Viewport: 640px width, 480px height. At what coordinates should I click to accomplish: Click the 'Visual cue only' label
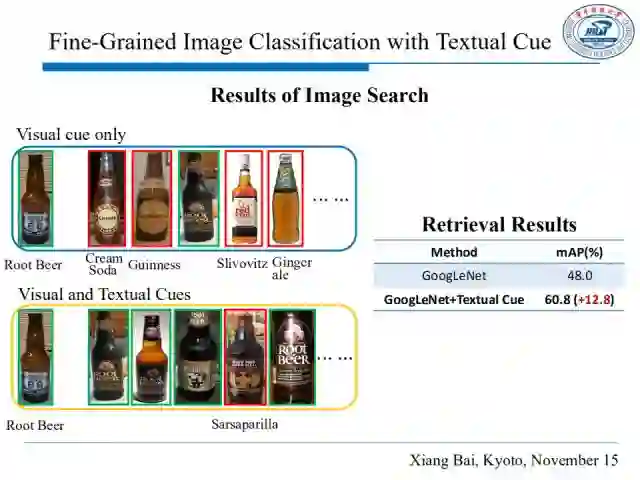(x=71, y=134)
